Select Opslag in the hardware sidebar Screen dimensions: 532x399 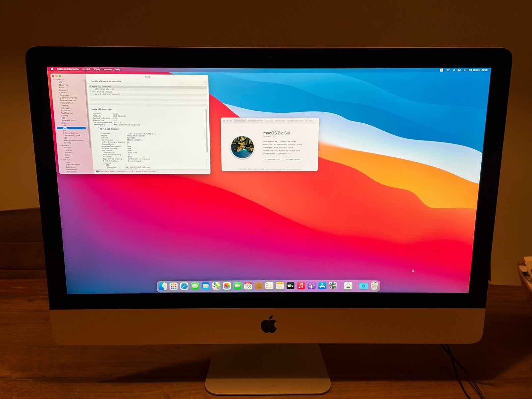click(x=65, y=115)
